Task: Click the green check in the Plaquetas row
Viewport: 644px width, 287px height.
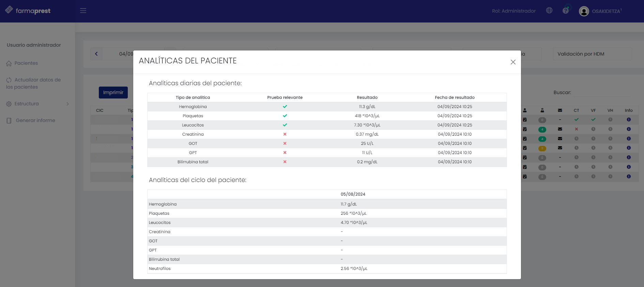Action: [x=285, y=116]
